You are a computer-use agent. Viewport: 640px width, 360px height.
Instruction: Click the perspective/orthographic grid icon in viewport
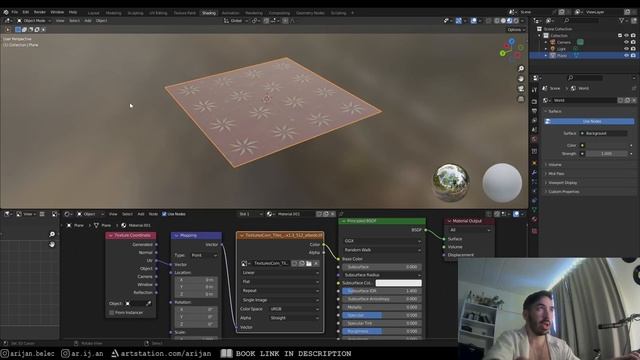pos(521,99)
